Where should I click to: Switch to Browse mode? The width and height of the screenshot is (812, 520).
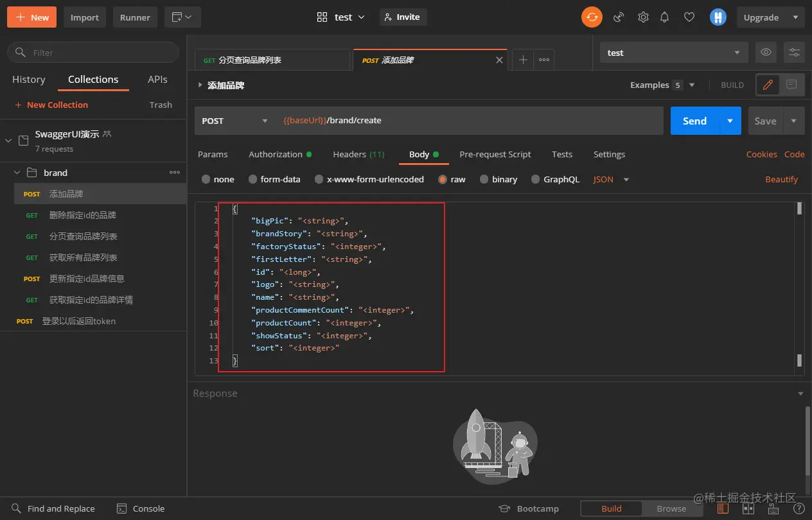pos(671,508)
